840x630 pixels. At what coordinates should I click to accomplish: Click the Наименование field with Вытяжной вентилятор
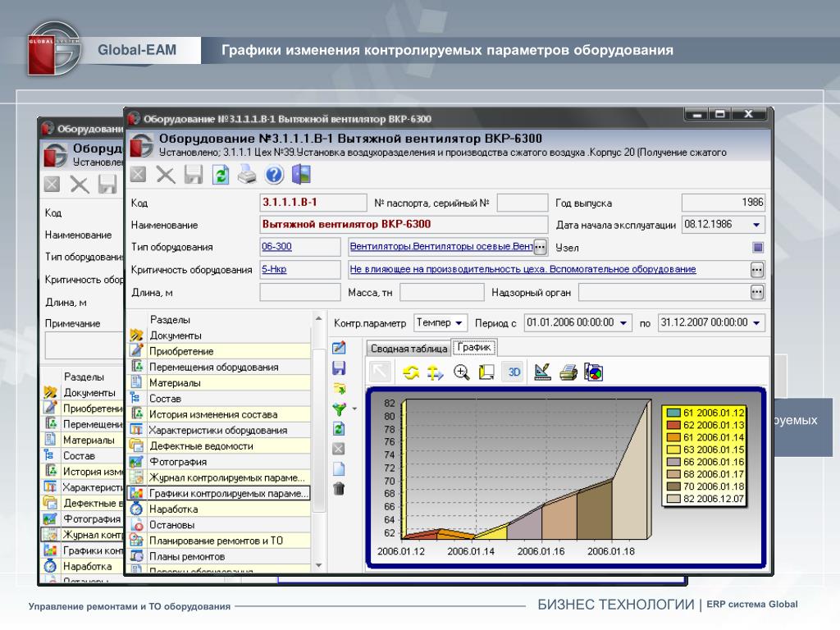pos(404,225)
